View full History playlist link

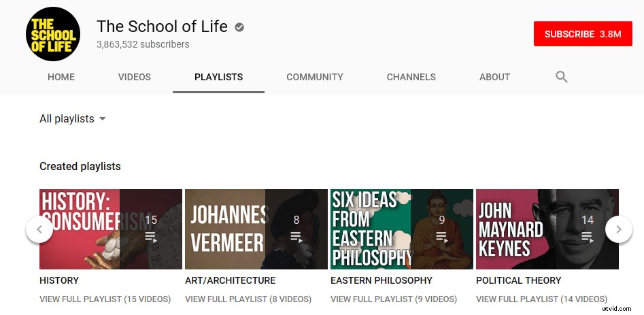point(105,299)
